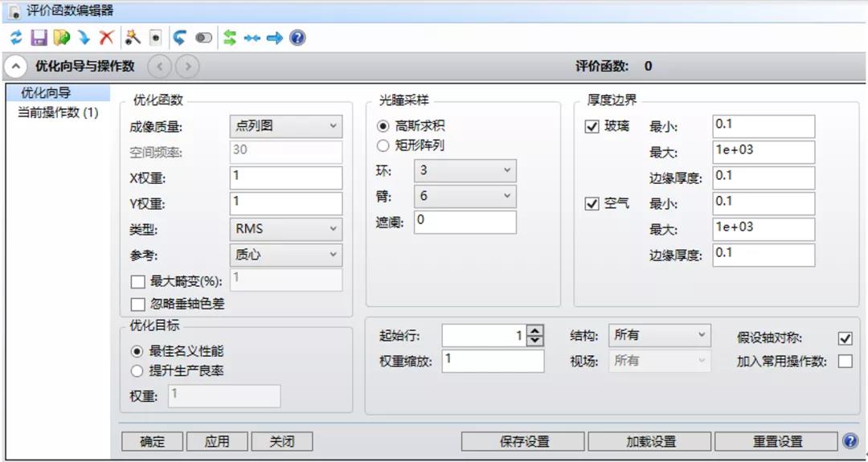Click the blue curved undo arrow icon
This screenshot has width=868, height=462.
pos(178,38)
